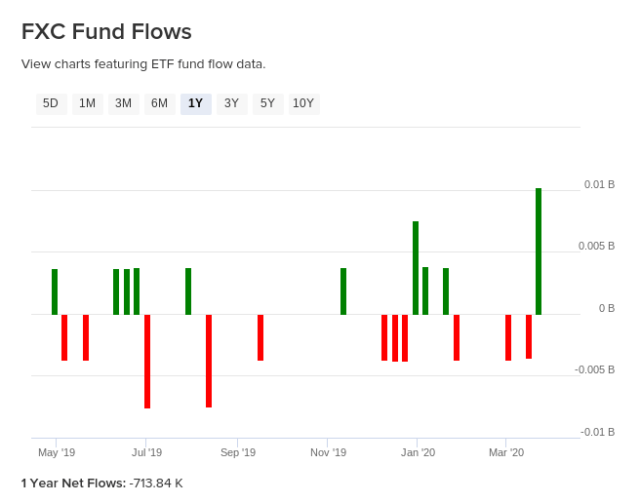
Task: Select the 5D time range
Action: 50,103
